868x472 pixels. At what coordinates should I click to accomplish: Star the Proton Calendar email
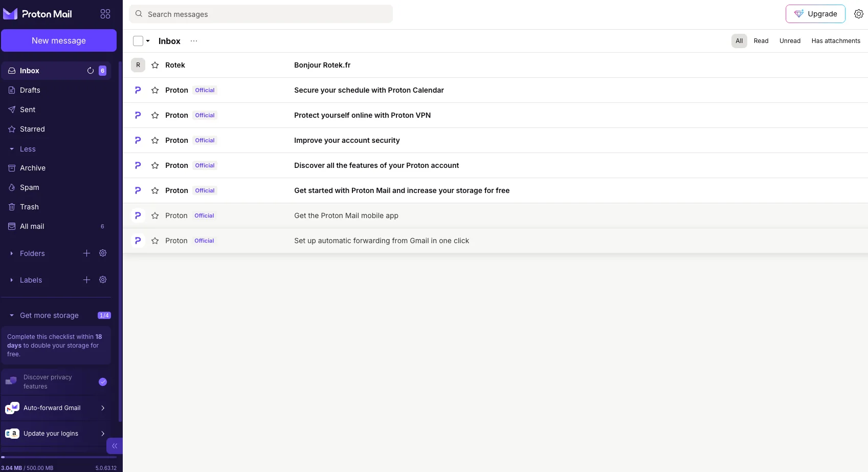pyautogui.click(x=155, y=90)
